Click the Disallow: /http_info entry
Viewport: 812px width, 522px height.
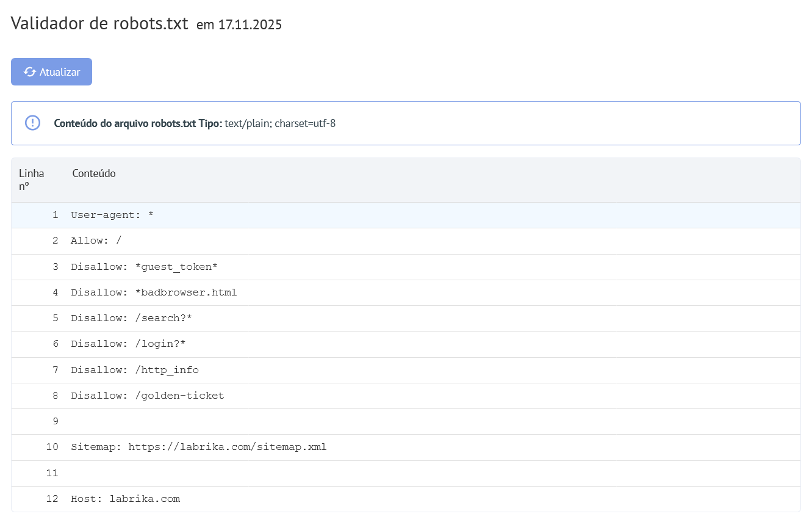point(134,369)
